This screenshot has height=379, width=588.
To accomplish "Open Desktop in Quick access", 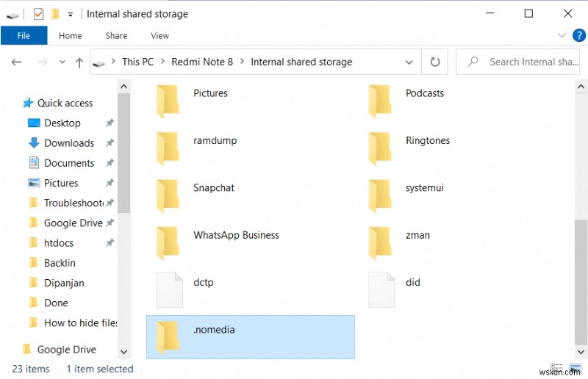I will (62, 123).
